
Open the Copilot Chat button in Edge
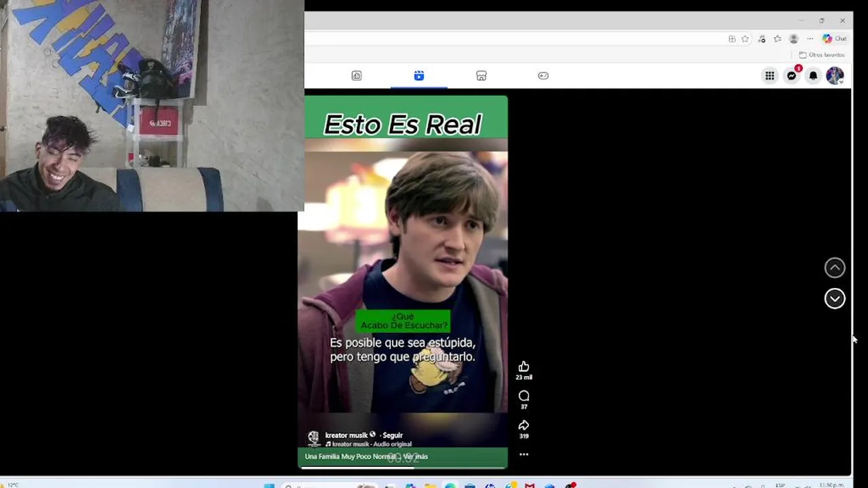(x=835, y=39)
